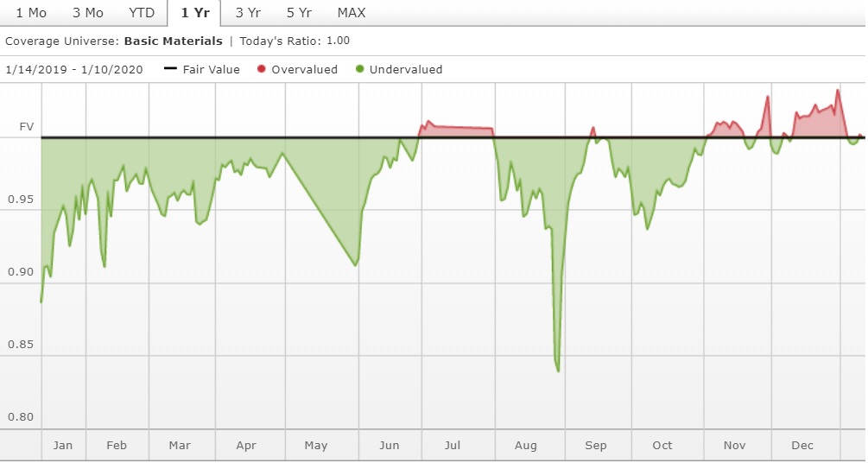Screen dimensions: 868x463
Task: Show the MAX time range
Action: (352, 13)
